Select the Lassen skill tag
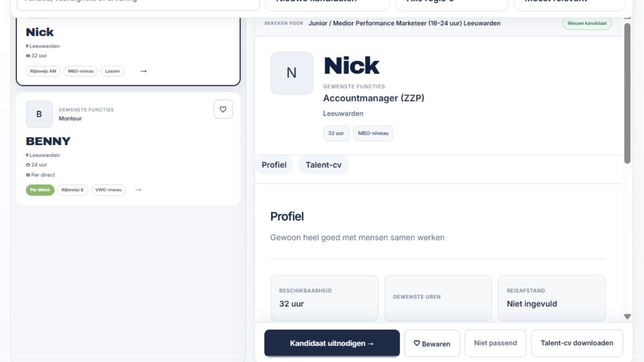This screenshot has height=362, width=644. tap(112, 71)
